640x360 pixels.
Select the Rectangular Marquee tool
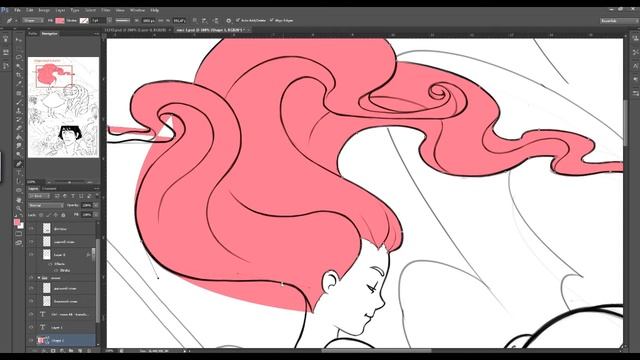[x=19, y=49]
